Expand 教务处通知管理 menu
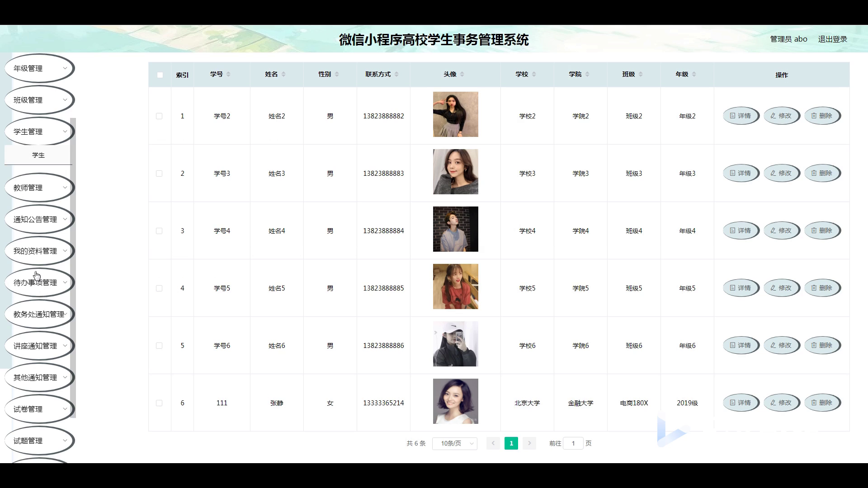 point(39,314)
